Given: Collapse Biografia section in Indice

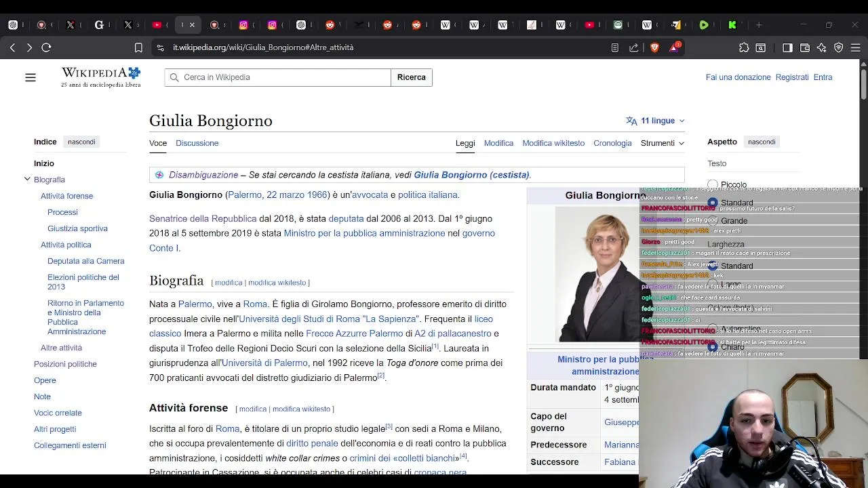Looking at the screenshot, I should coord(27,180).
